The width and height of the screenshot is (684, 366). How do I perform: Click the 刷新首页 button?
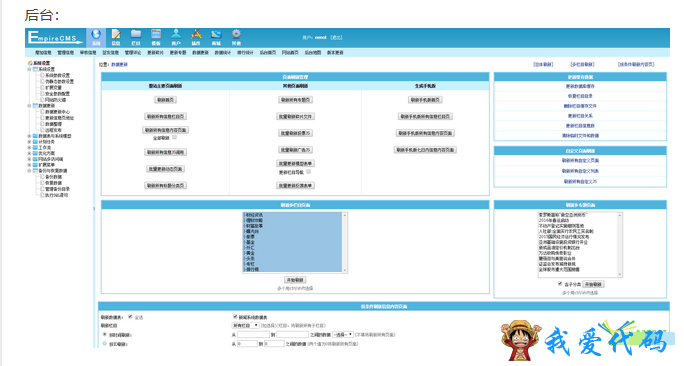165,100
